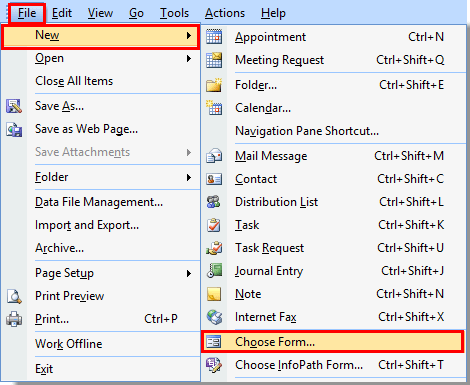Select Meeting Request entry label
Viewport: 470px width, 385px height.
click(279, 60)
